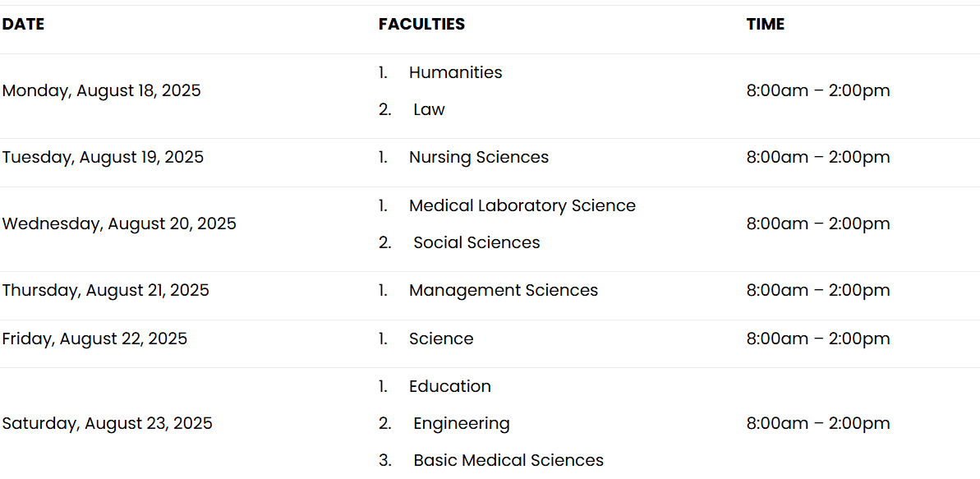Click the Science faculty on Friday row

pyautogui.click(x=441, y=339)
